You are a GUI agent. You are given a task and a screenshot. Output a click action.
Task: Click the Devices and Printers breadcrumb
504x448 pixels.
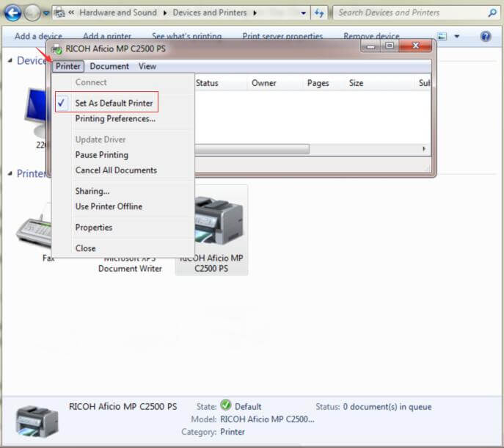coord(210,12)
